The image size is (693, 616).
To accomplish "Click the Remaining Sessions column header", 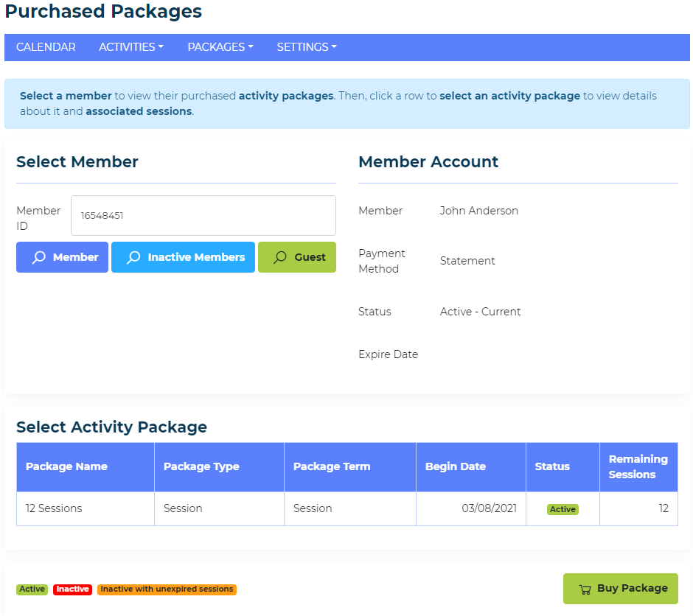I will [638, 466].
